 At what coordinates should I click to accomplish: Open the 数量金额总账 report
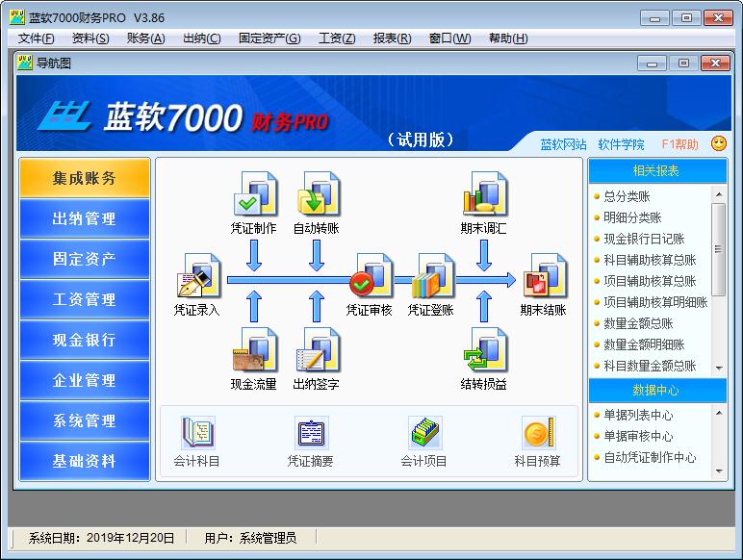638,323
